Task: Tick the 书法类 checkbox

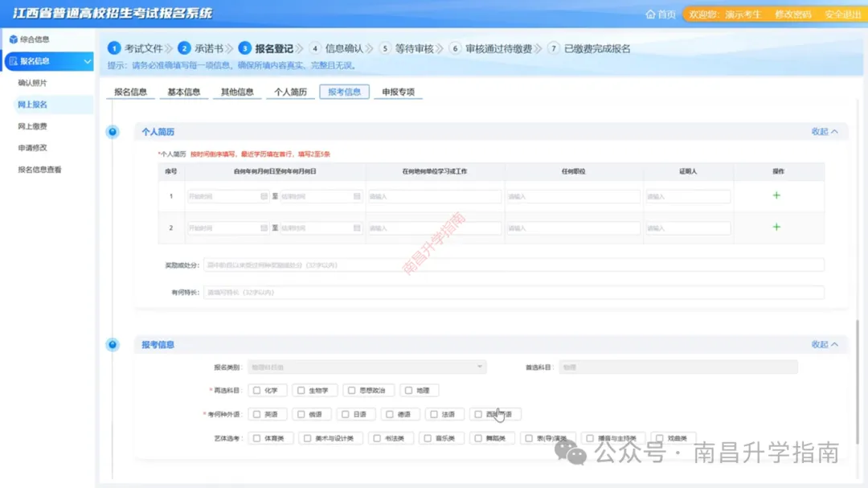Action: [377, 438]
